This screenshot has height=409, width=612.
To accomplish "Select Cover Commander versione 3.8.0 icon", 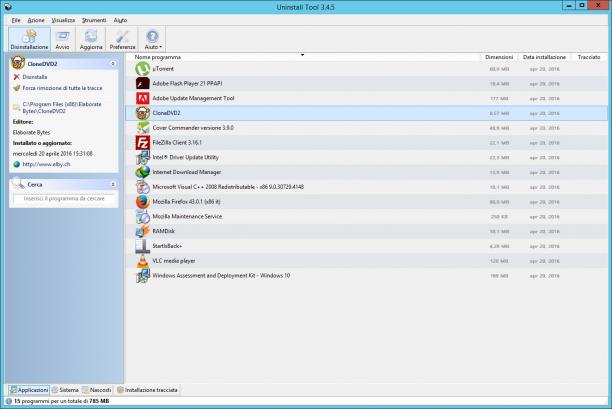I will click(142, 128).
